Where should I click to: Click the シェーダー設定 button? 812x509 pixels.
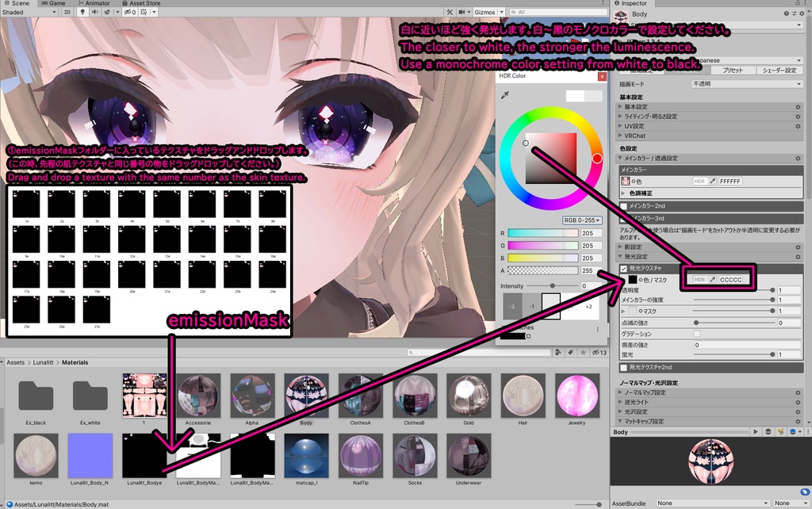click(x=779, y=71)
